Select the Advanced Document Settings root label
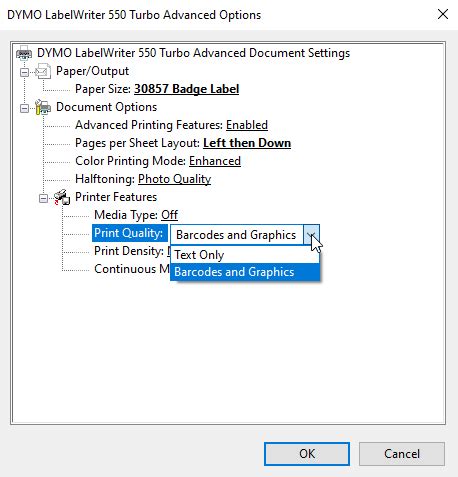Viewport: 458px width, 477px height. [x=193, y=53]
